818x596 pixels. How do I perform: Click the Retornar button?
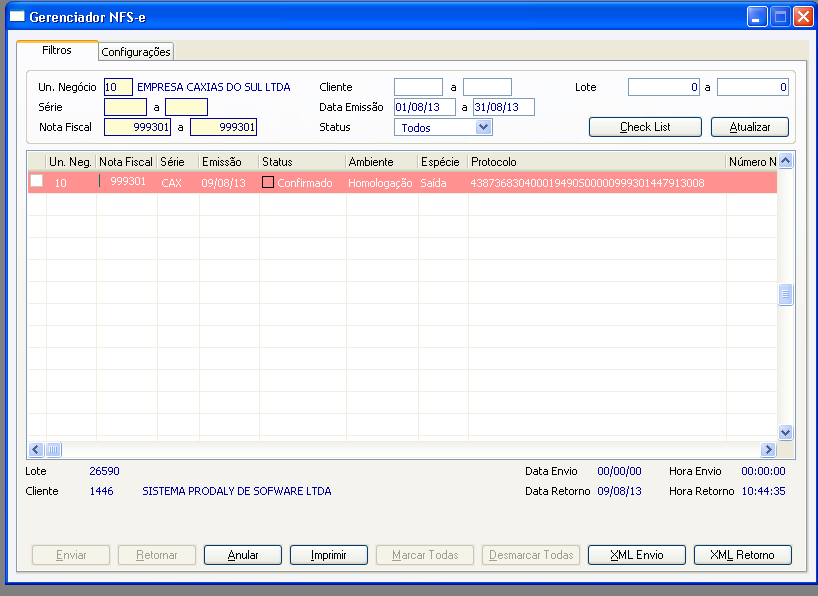157,555
